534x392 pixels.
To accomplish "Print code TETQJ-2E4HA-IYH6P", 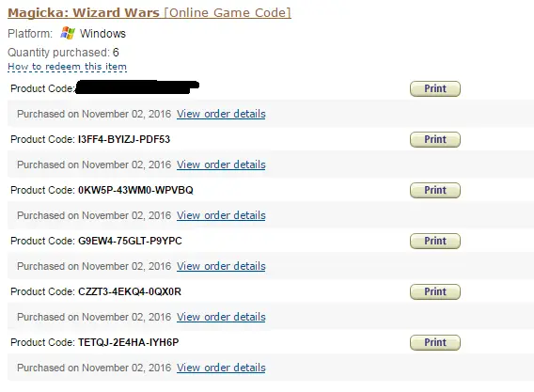I will [435, 342].
